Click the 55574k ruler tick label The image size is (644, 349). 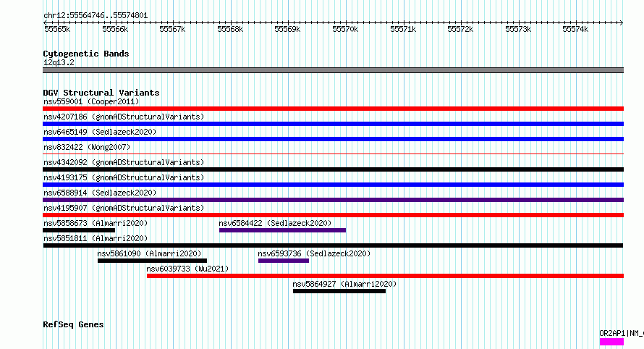pyautogui.click(x=575, y=29)
